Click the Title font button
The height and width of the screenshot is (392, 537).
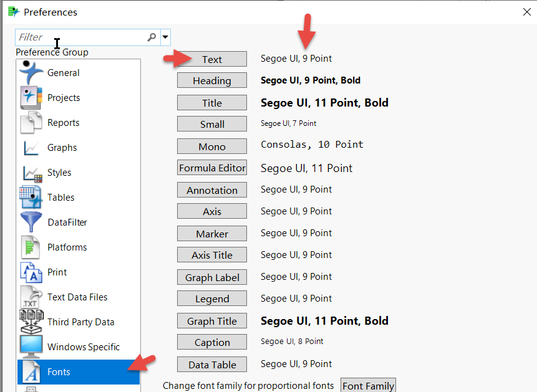coord(212,103)
